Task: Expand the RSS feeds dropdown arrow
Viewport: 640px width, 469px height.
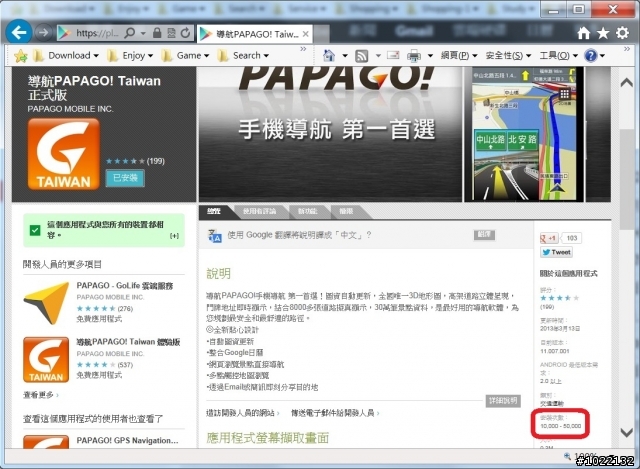Action: tap(378, 56)
